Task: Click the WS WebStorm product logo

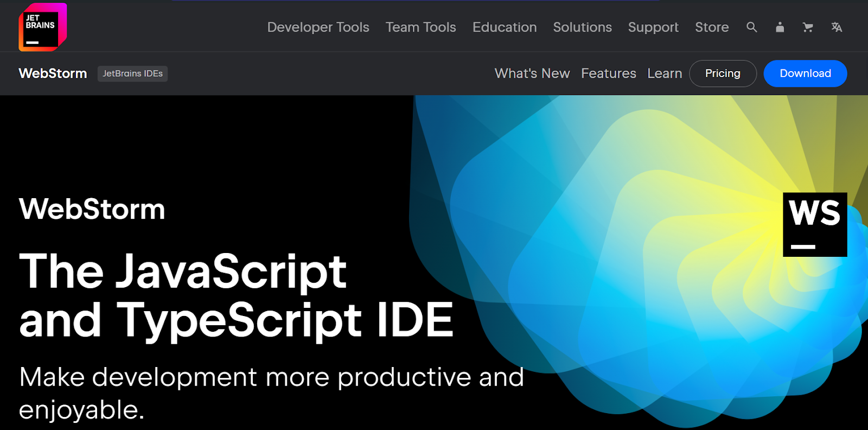Action: click(x=815, y=225)
